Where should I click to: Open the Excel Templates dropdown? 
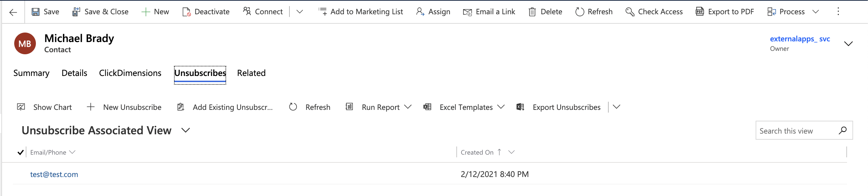464,107
